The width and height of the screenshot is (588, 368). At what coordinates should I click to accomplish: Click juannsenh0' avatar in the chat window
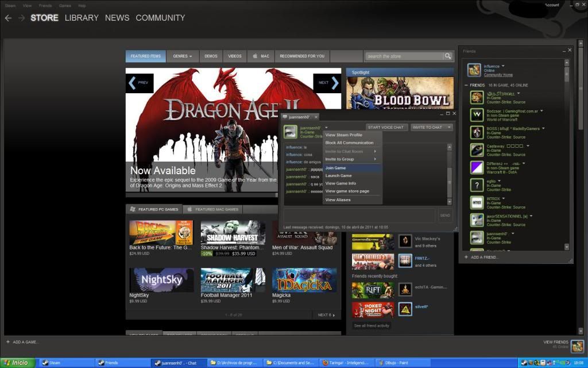click(290, 132)
